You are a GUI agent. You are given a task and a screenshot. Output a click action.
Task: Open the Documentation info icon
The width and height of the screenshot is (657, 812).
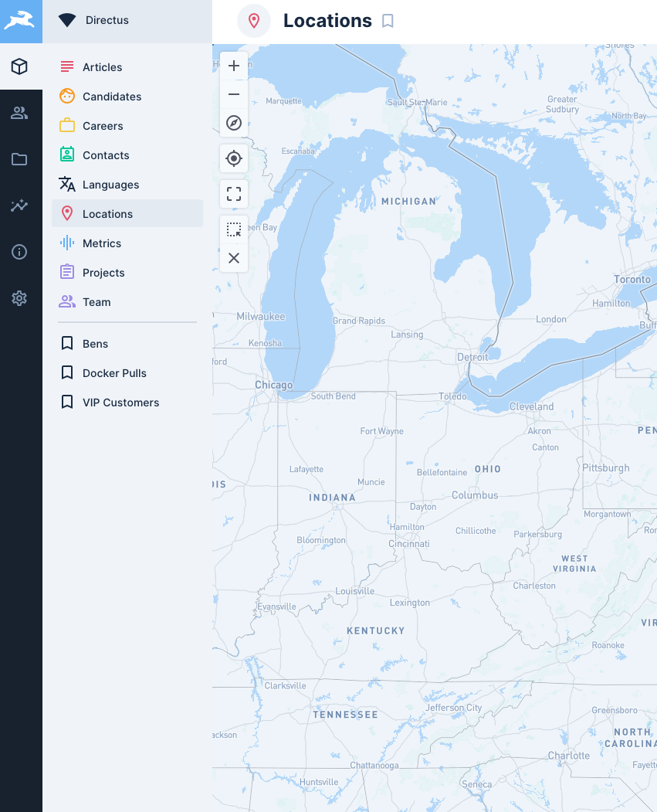pyautogui.click(x=19, y=252)
